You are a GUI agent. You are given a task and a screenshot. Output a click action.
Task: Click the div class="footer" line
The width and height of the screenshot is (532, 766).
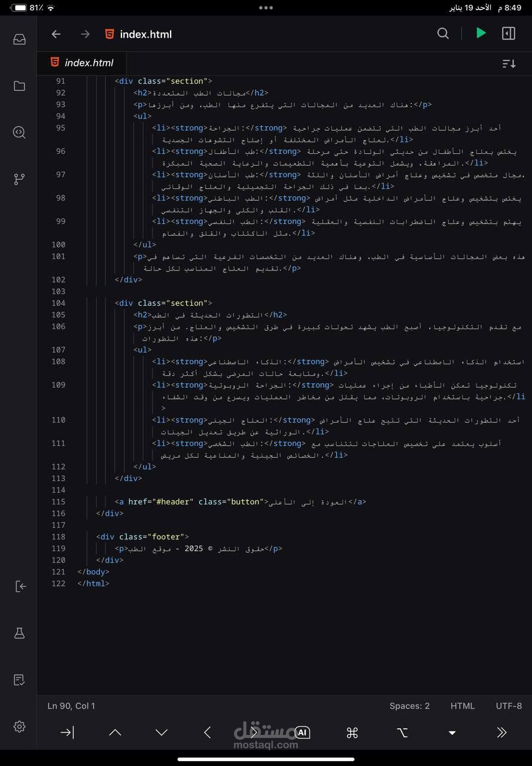[x=142, y=537]
